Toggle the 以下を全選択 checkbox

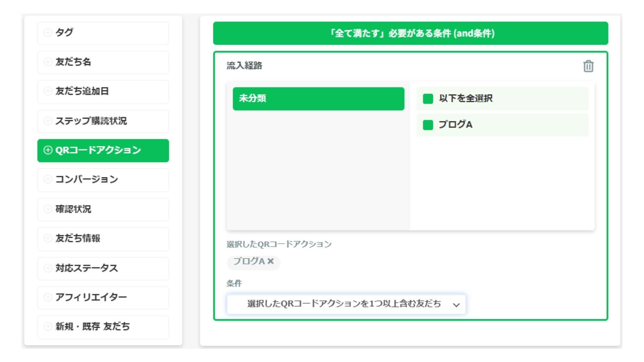pyautogui.click(x=428, y=99)
